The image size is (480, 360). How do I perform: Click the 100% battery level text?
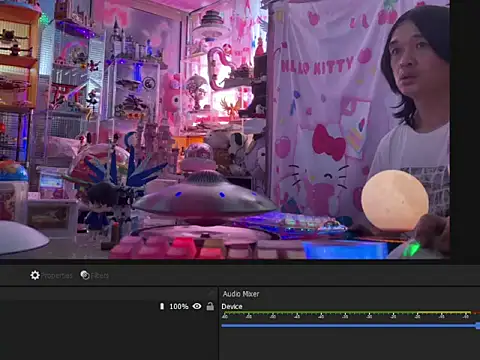point(179,306)
